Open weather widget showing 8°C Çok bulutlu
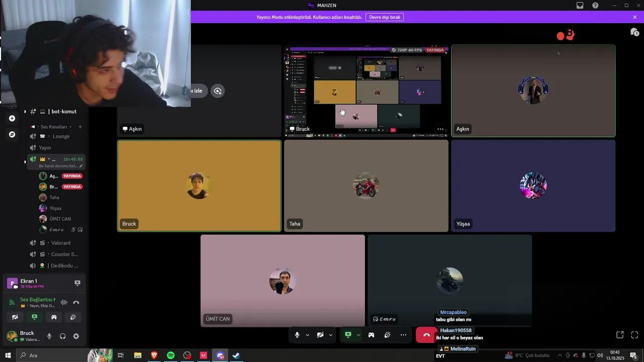 point(527,355)
